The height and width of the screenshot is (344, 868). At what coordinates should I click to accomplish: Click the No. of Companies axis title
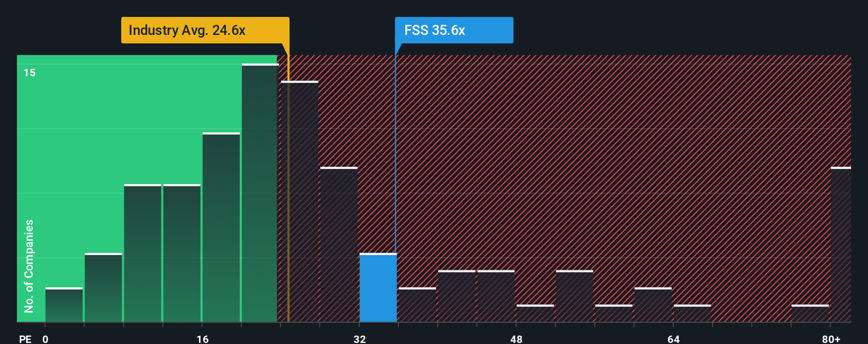[29, 266]
